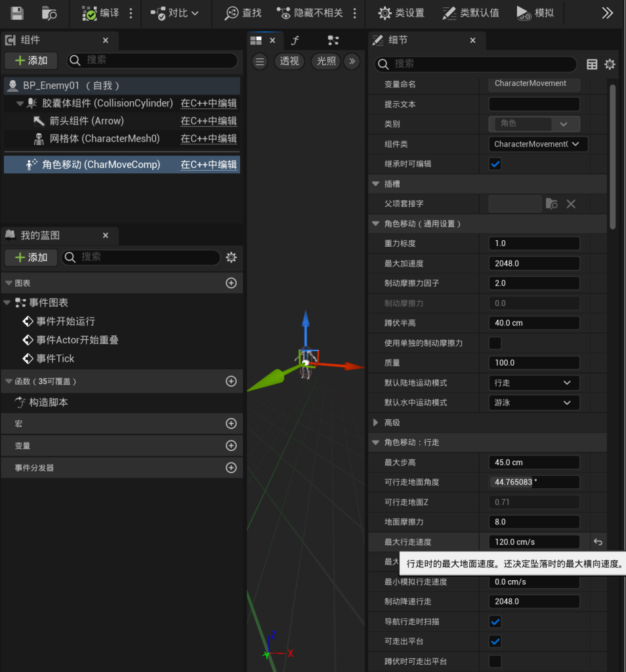Screen dimensions: 626x672
Task: Uncheck the 可走出平台 checkbox
Action: click(x=495, y=641)
